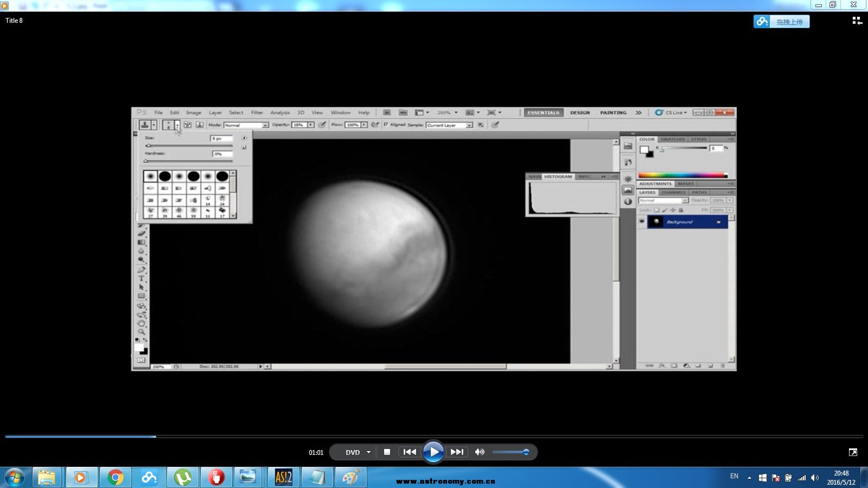Viewport: 868px width, 488px height.
Task: Select the Gradient tool
Action: [142, 242]
